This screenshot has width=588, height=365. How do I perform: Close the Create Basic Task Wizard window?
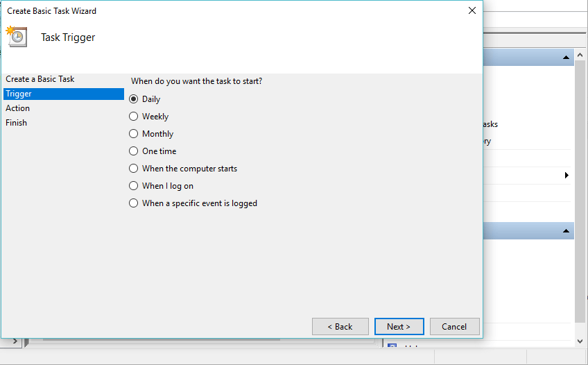tap(472, 10)
